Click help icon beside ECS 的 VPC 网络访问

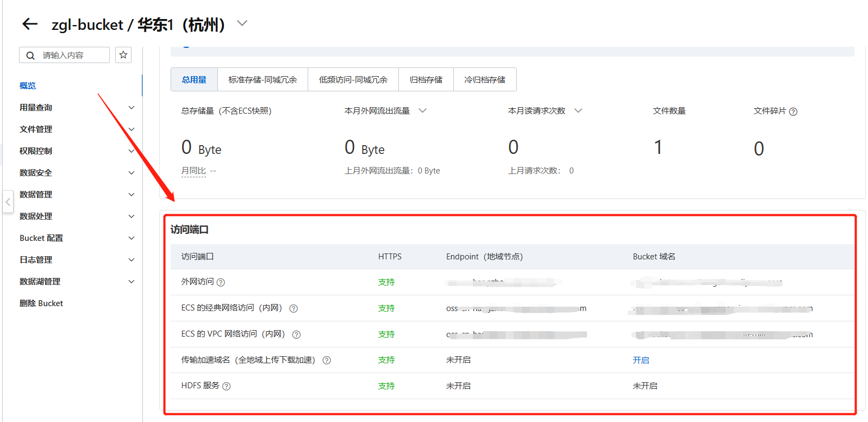point(296,334)
